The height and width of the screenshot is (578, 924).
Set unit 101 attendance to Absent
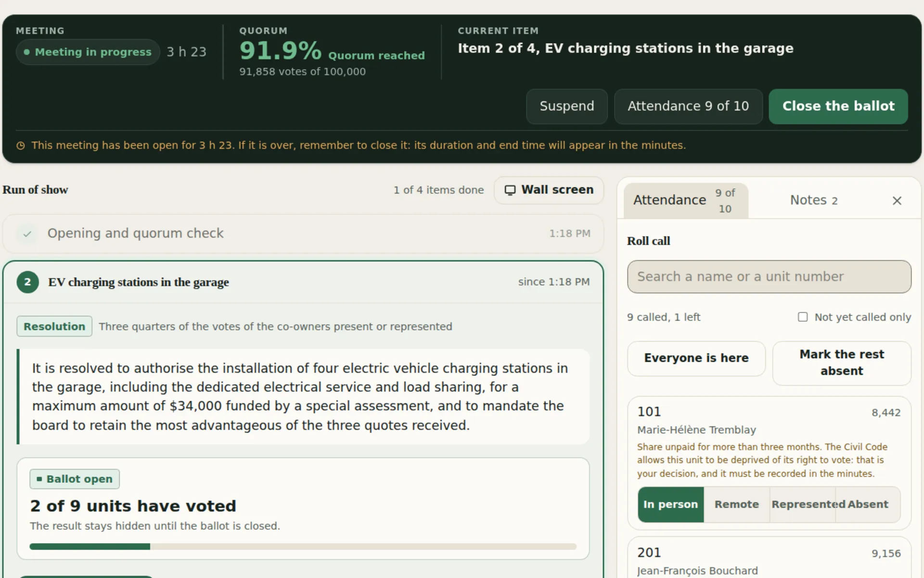coord(868,504)
